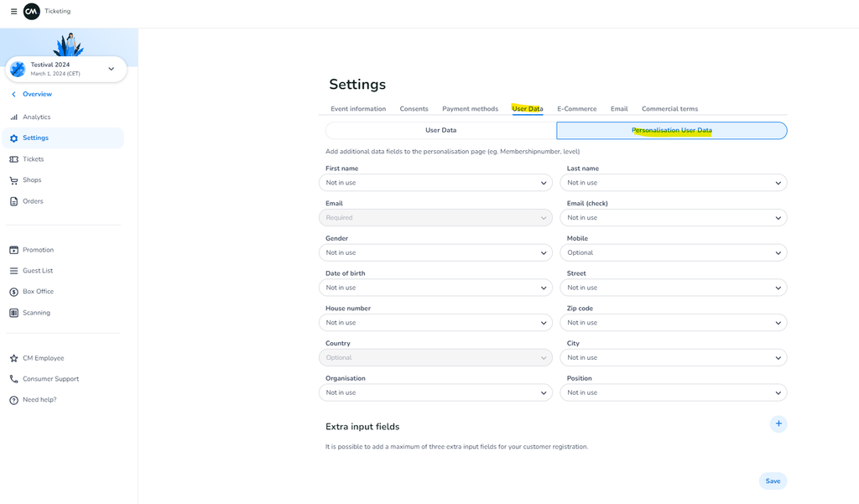Open the E-Commerce tab
The width and height of the screenshot is (859, 504).
[576, 109]
